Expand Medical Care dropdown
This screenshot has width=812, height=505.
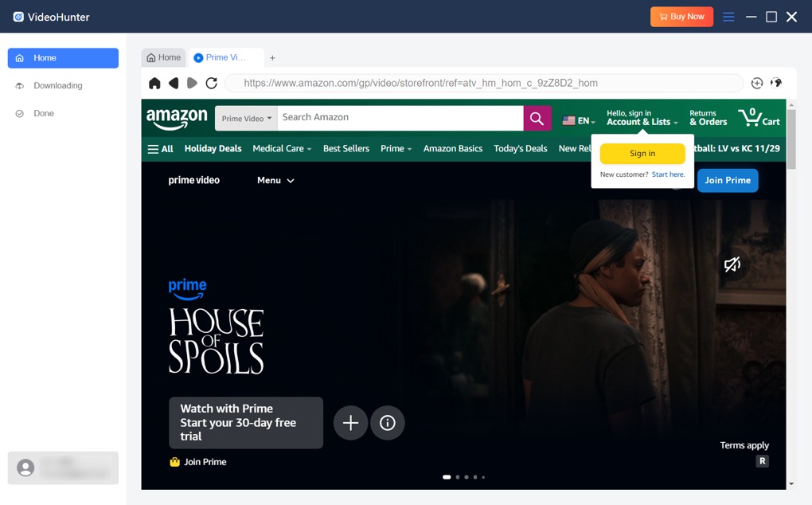[282, 149]
